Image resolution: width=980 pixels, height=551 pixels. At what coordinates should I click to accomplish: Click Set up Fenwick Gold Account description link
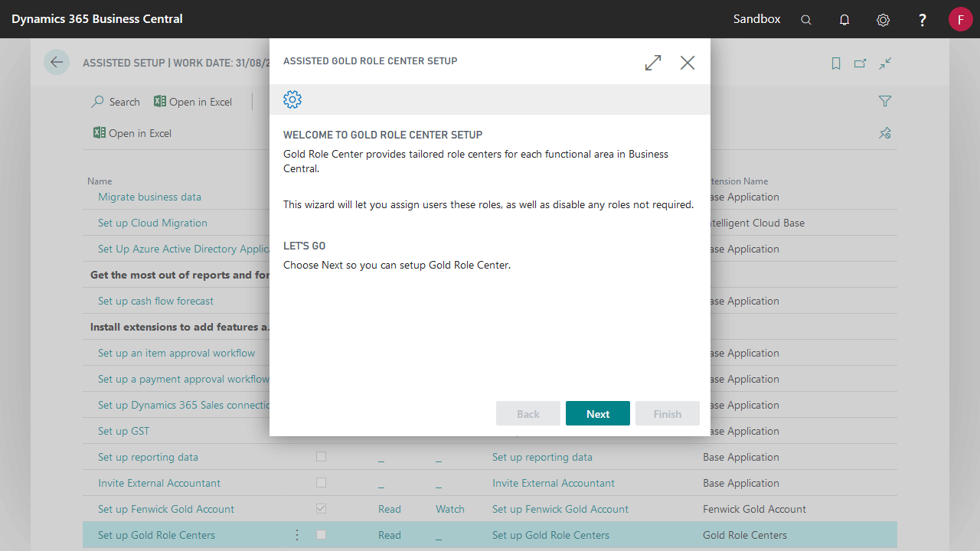pos(560,509)
